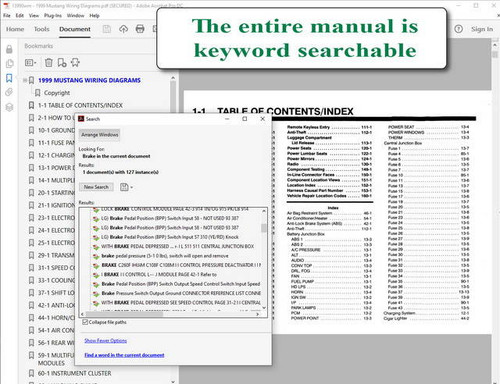Click the Arrange Windows button
Viewport: 500px width, 384px height.
[100, 135]
